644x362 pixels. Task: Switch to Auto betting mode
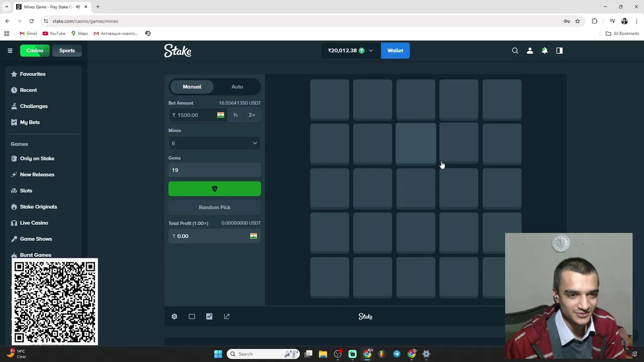(x=237, y=86)
